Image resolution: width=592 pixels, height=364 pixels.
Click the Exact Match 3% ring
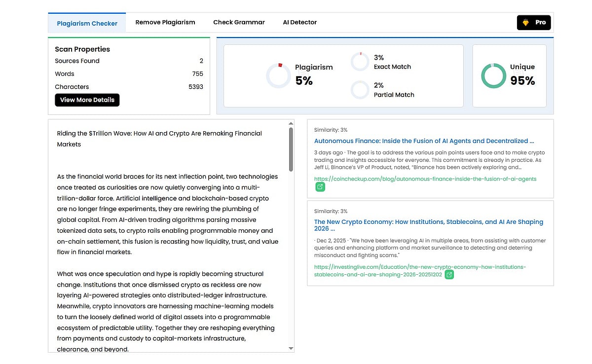point(360,62)
